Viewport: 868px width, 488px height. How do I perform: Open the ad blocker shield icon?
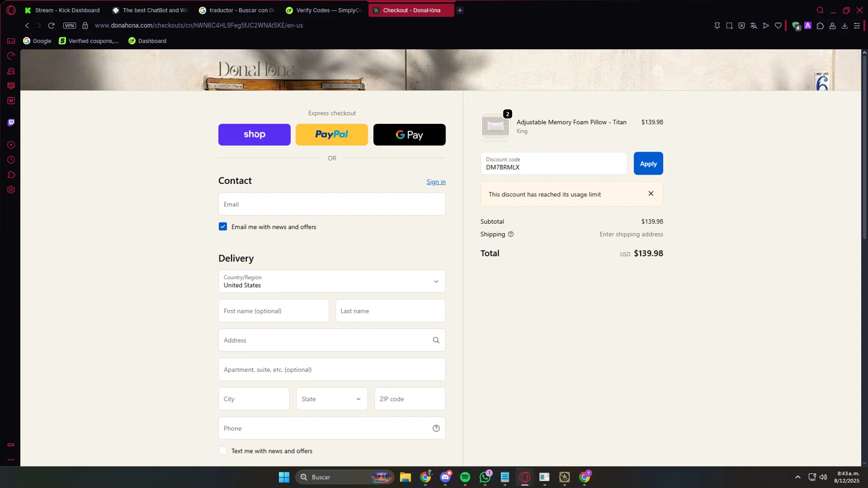(741, 25)
